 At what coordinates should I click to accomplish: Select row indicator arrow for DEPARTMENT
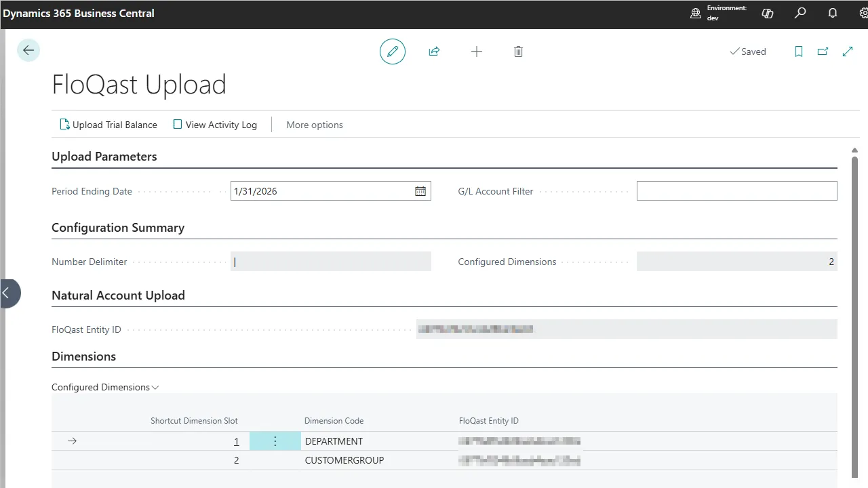pyautogui.click(x=73, y=441)
